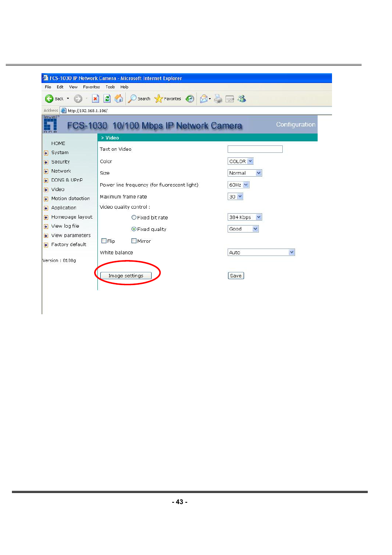The height and width of the screenshot is (555, 392).
Task: Open Security settings link
Action: pyautogui.click(x=60, y=162)
